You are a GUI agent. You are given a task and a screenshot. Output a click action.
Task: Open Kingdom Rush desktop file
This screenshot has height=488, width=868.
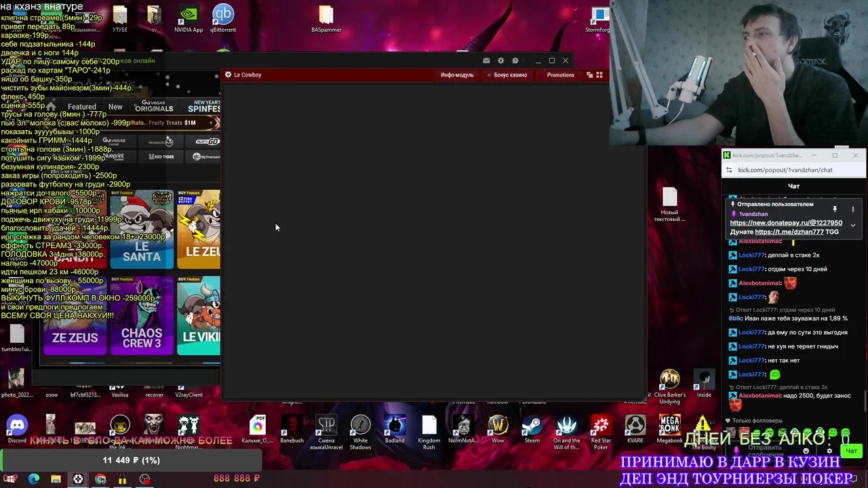pos(429,432)
